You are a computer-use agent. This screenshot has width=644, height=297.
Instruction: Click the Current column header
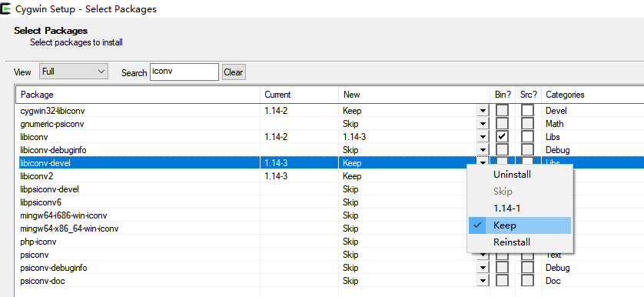click(300, 95)
